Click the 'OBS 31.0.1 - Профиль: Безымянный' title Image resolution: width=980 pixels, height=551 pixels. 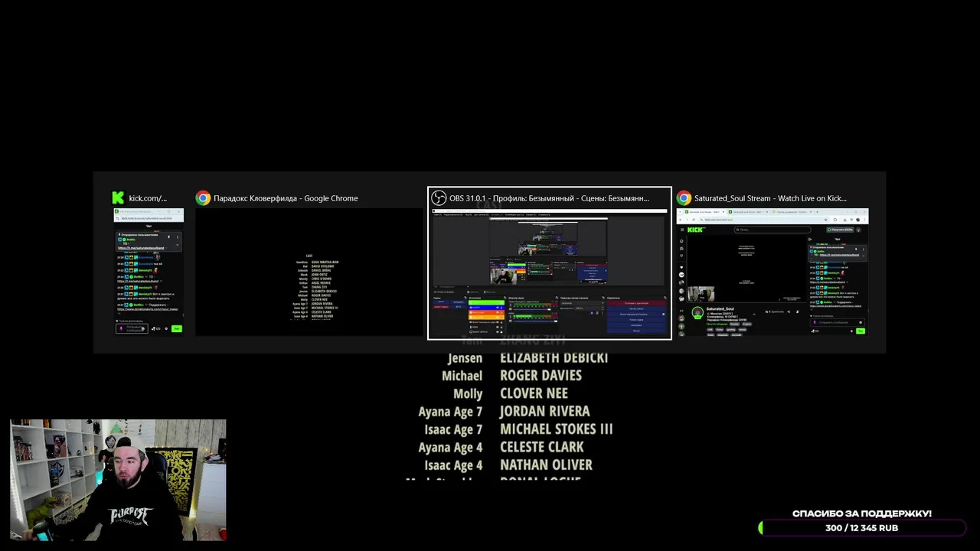(549, 198)
